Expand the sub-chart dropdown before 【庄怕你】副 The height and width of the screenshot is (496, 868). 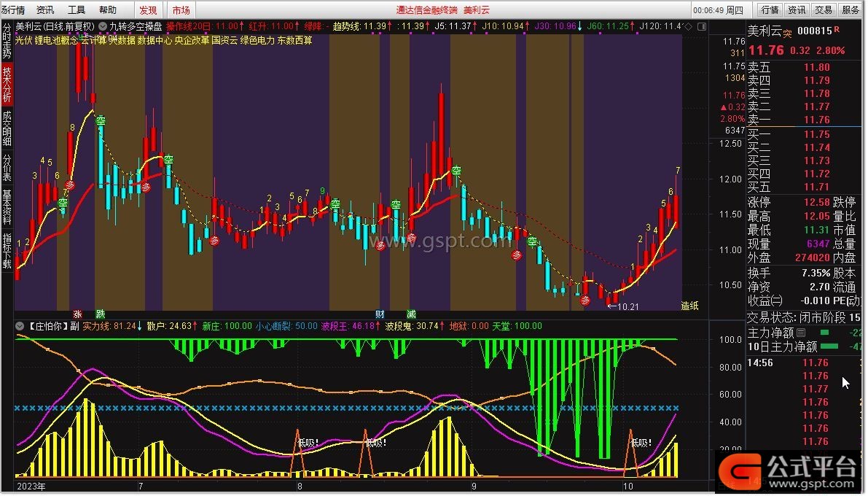coord(20,327)
